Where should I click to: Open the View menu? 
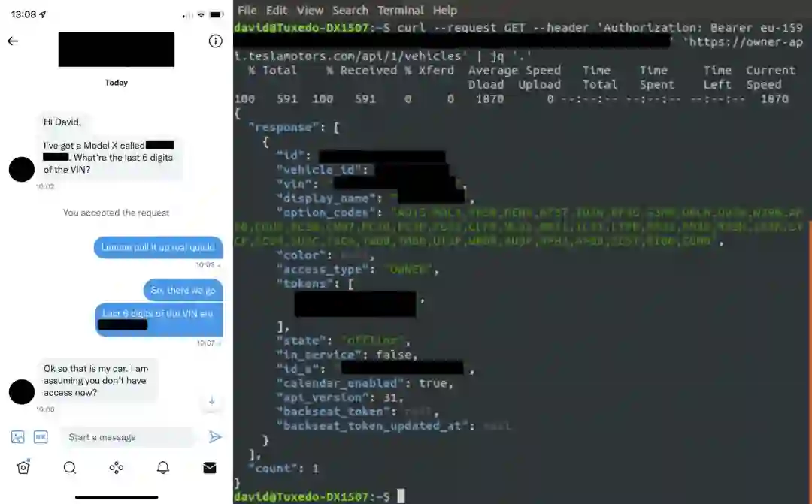click(x=311, y=11)
